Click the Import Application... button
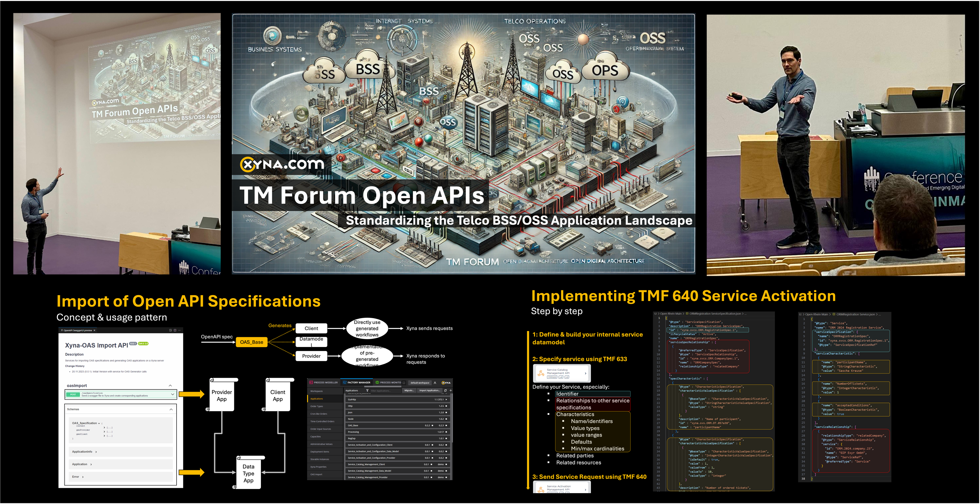980x504 pixels. pyautogui.click(x=429, y=390)
